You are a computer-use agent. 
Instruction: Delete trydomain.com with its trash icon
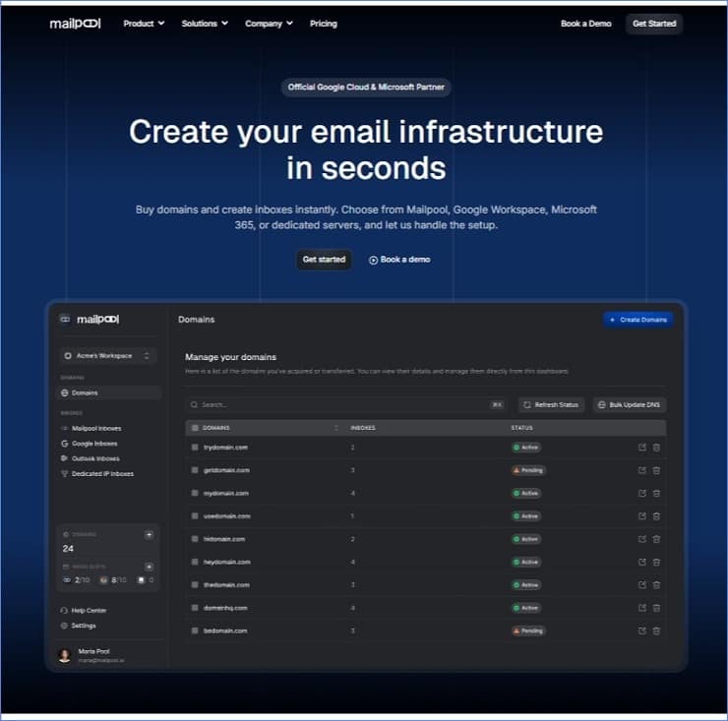[x=656, y=448]
